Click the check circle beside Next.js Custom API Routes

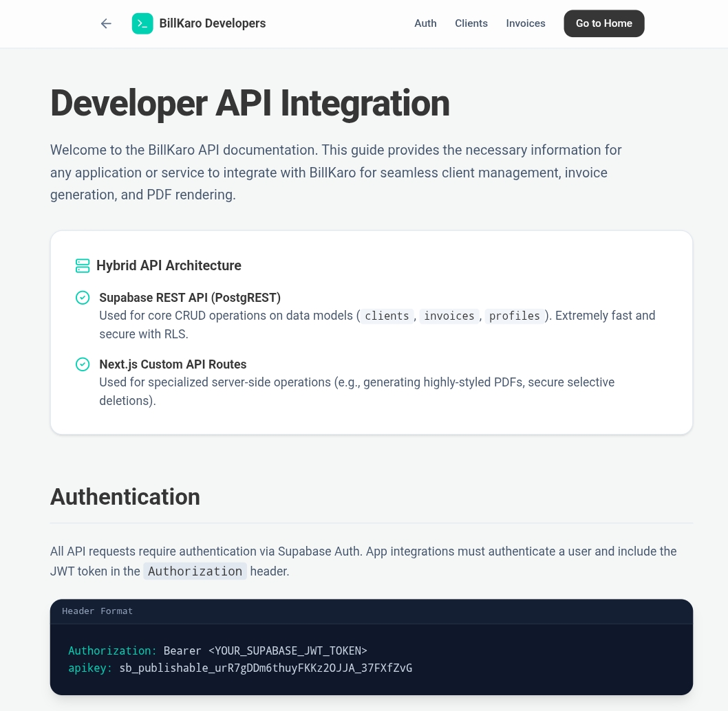[x=83, y=364]
